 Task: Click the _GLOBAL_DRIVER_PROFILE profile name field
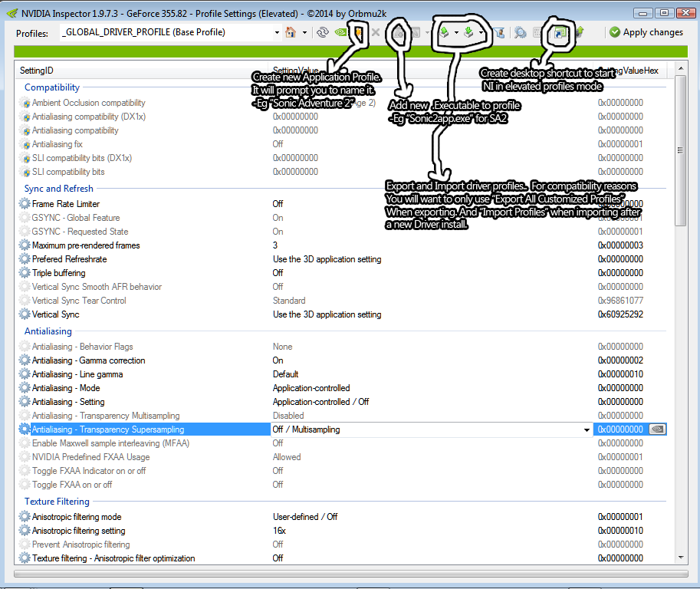click(x=166, y=32)
